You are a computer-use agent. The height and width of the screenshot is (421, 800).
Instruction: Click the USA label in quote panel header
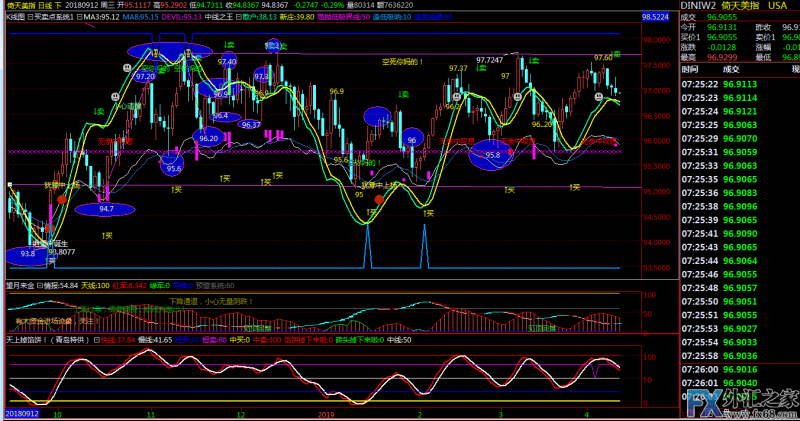(778, 6)
